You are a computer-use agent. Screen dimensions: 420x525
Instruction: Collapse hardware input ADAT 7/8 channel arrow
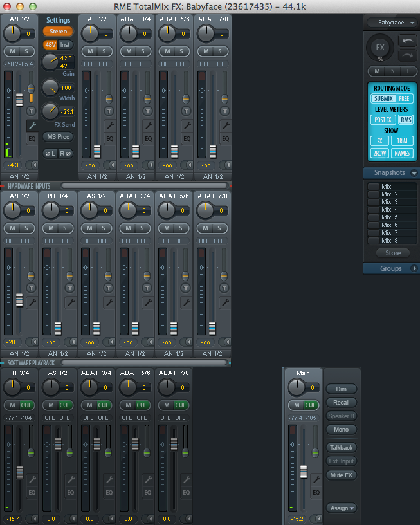227,165
